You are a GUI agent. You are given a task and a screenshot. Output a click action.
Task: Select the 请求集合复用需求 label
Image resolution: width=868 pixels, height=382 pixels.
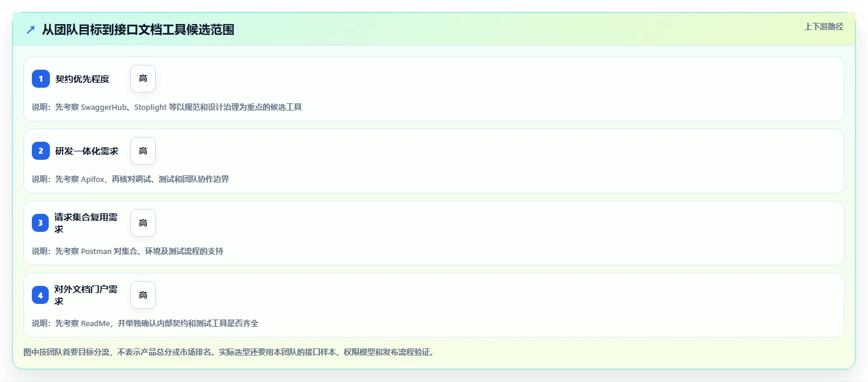[86, 223]
